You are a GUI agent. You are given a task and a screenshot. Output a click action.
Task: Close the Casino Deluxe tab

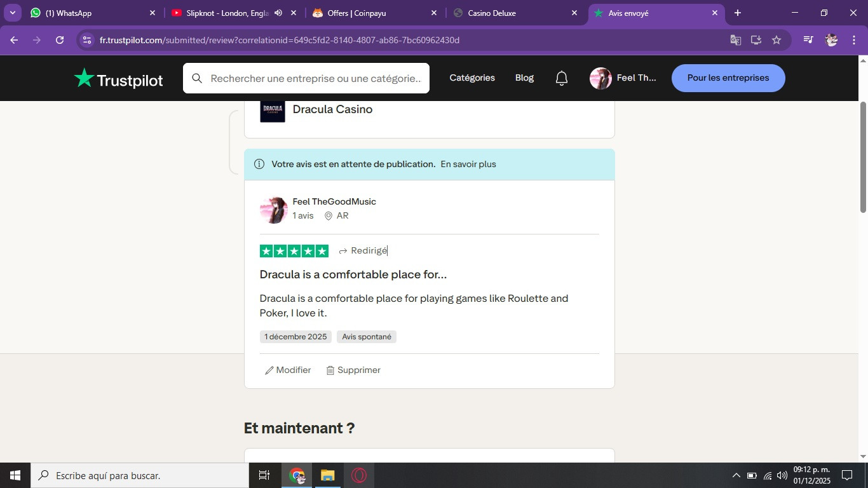[x=574, y=13]
